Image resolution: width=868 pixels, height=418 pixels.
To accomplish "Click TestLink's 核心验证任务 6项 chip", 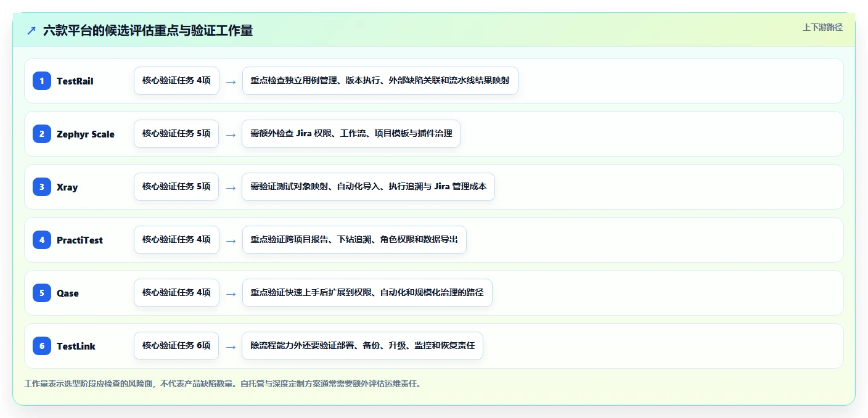I will coord(176,346).
